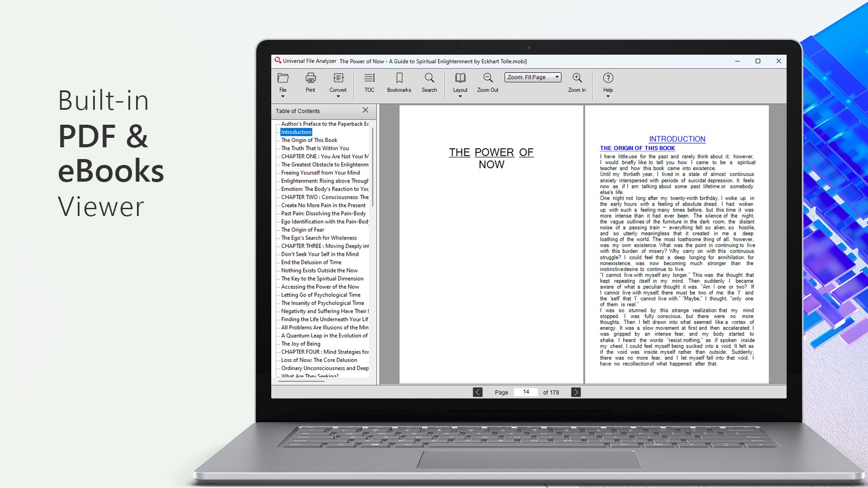
Task: Select 'The Origin of Fear' TOC entry
Action: point(302,230)
